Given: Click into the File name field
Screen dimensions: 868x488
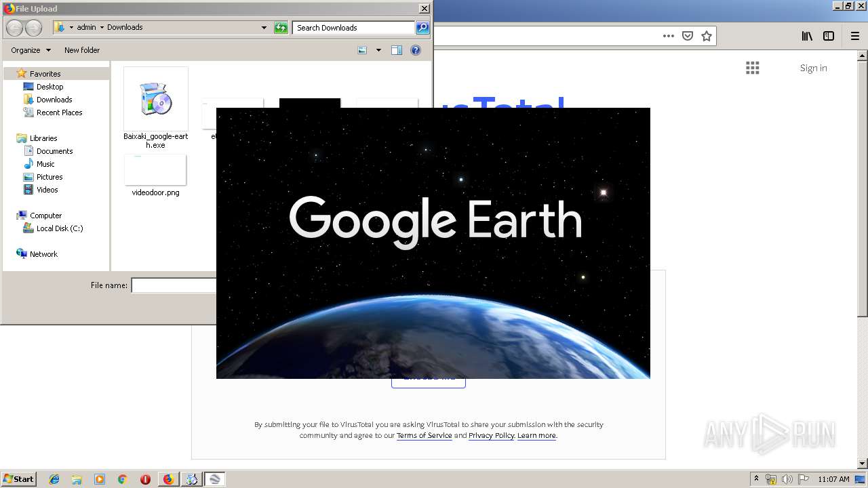Looking at the screenshot, I should coord(174,285).
